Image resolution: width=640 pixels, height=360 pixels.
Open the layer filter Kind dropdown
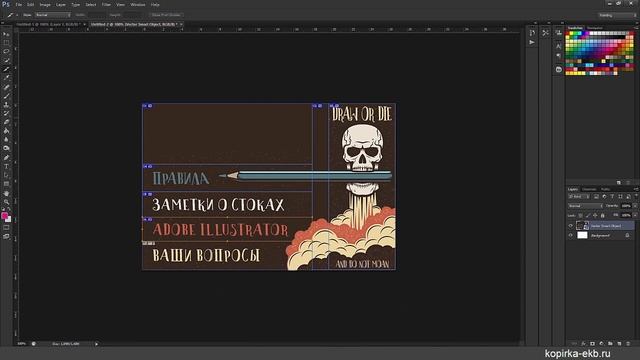pyautogui.click(x=579, y=197)
